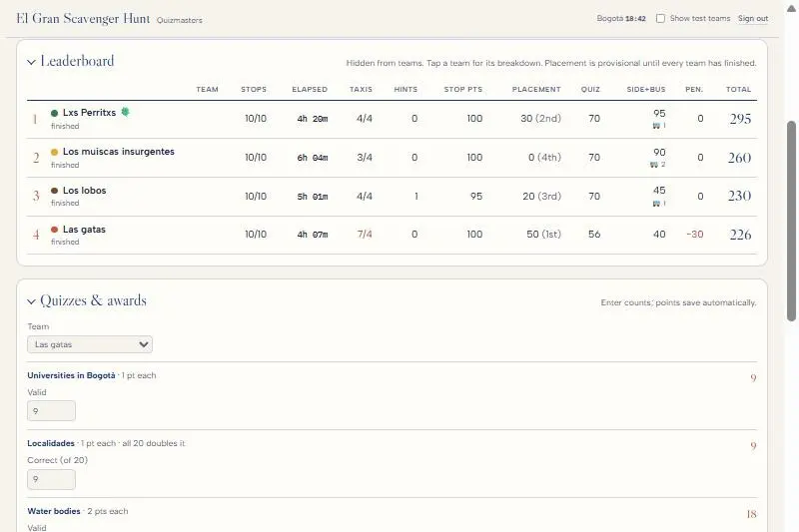Click the TEAM column header
The height and width of the screenshot is (532, 799).
207,89
